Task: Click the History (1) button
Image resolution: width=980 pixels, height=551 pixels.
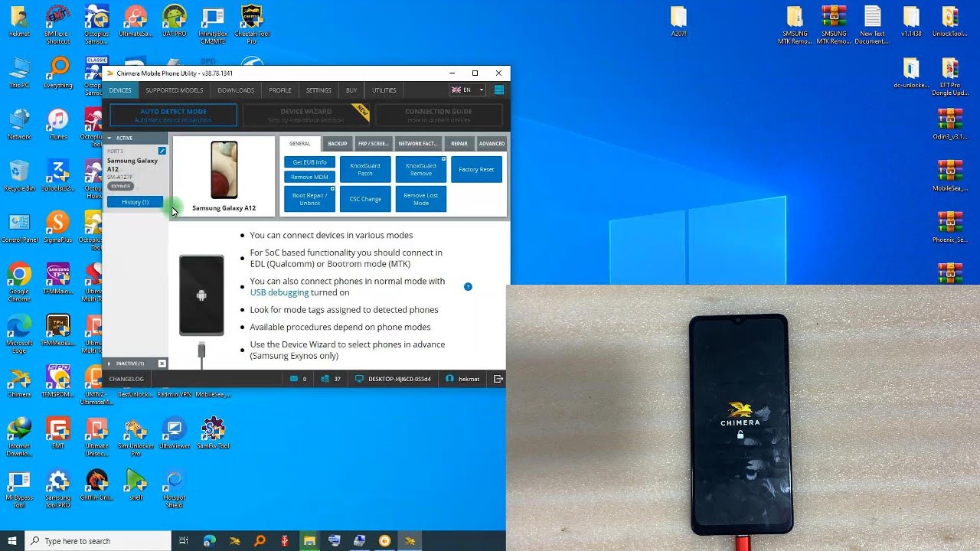Action: click(x=135, y=202)
